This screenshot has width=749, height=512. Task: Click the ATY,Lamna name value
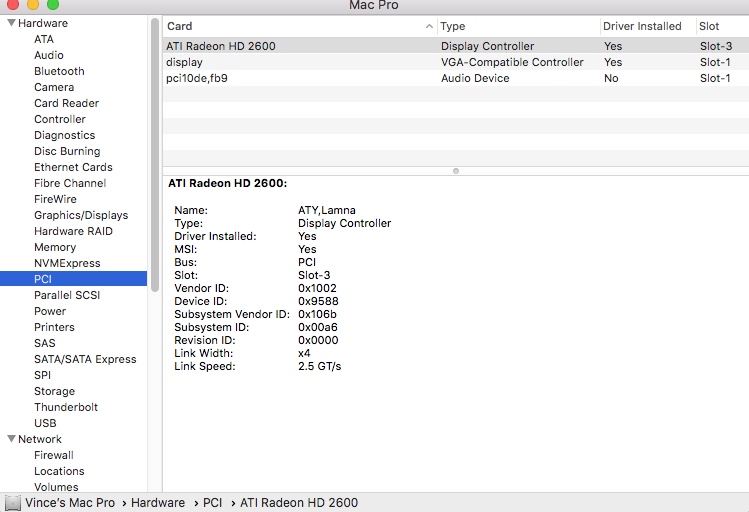pyautogui.click(x=327, y=210)
